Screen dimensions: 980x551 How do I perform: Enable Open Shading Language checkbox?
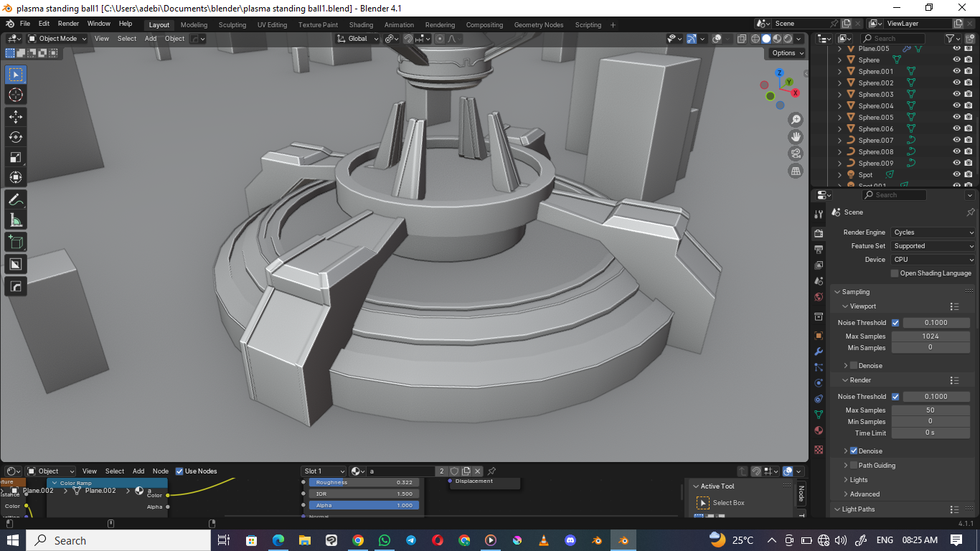[x=895, y=273]
